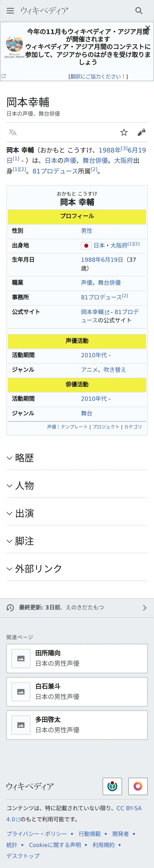Open the last-edited history clock icon
The height and width of the screenshot is (868, 154).
(x=10, y=608)
